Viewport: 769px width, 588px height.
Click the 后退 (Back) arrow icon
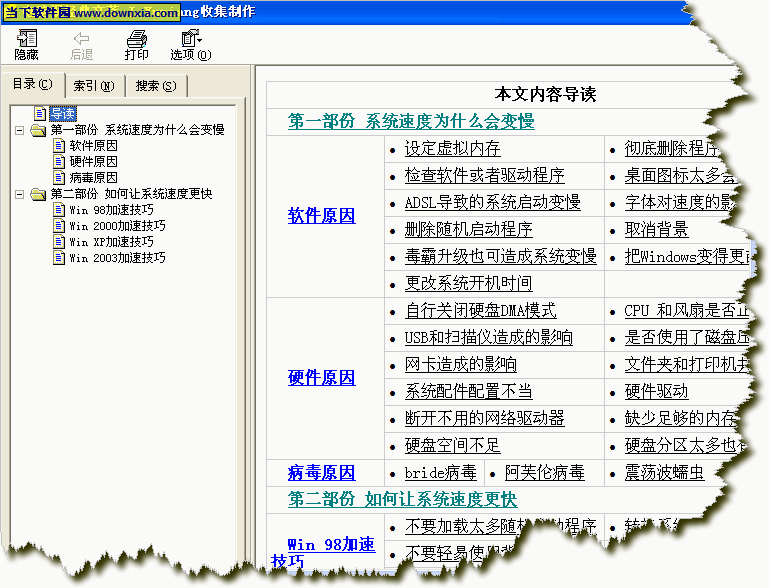pos(81,39)
